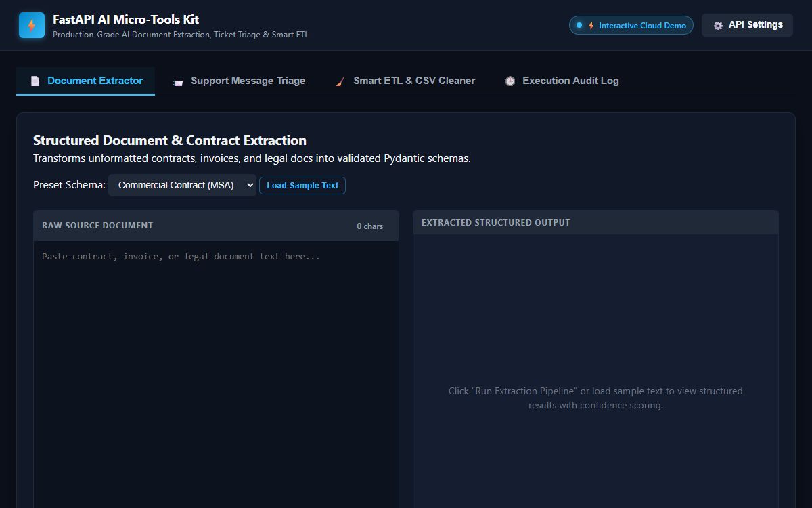
Task: Click the broom icon on Smart ETL tab
Action: [x=340, y=81]
